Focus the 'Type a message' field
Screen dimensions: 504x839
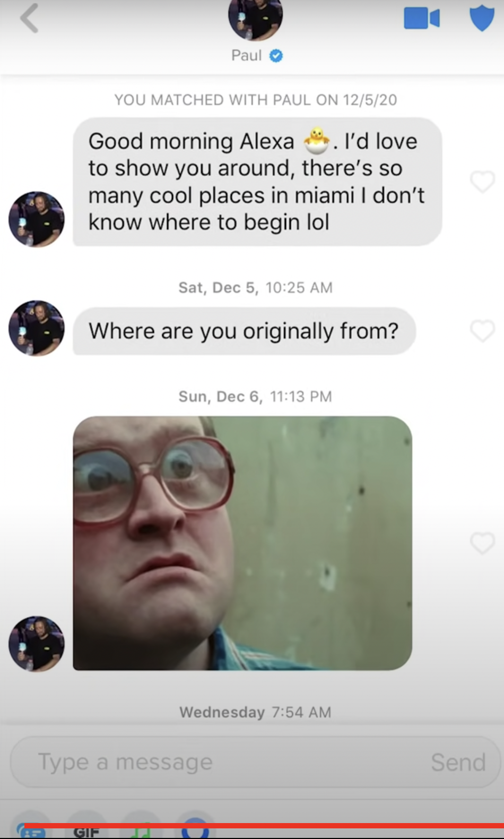coord(255,762)
